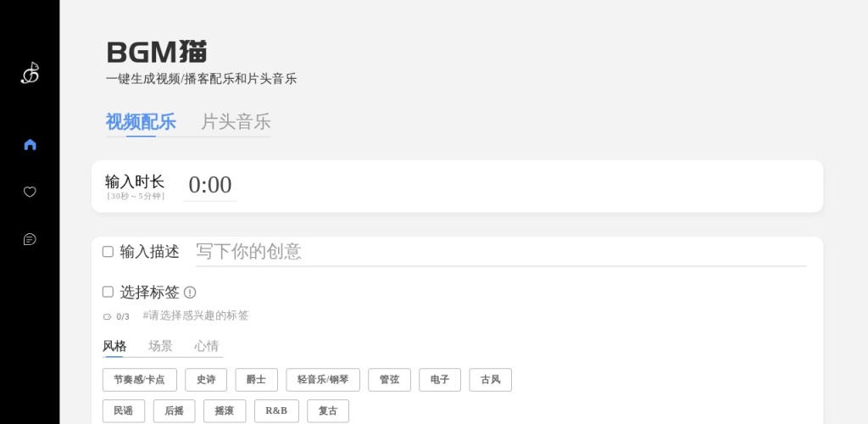Screen dimensions: 868x424
Task: Click the BGM猫 music note logo
Action: 30,74
